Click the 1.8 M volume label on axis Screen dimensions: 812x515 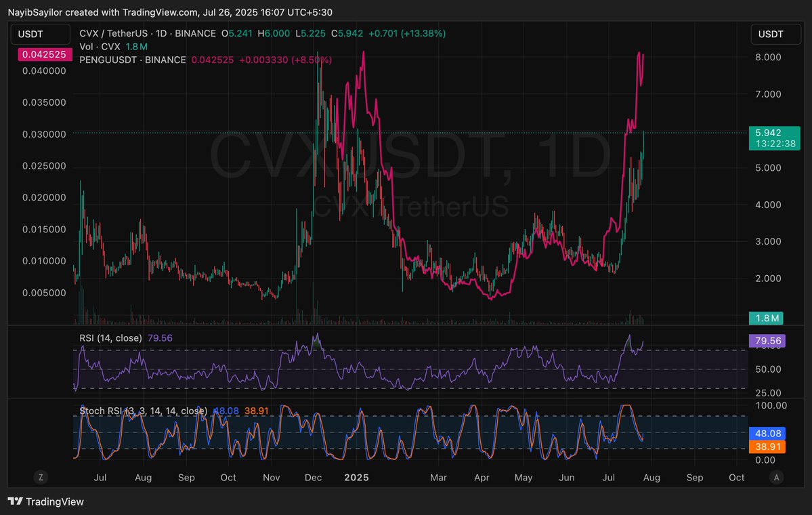767,318
